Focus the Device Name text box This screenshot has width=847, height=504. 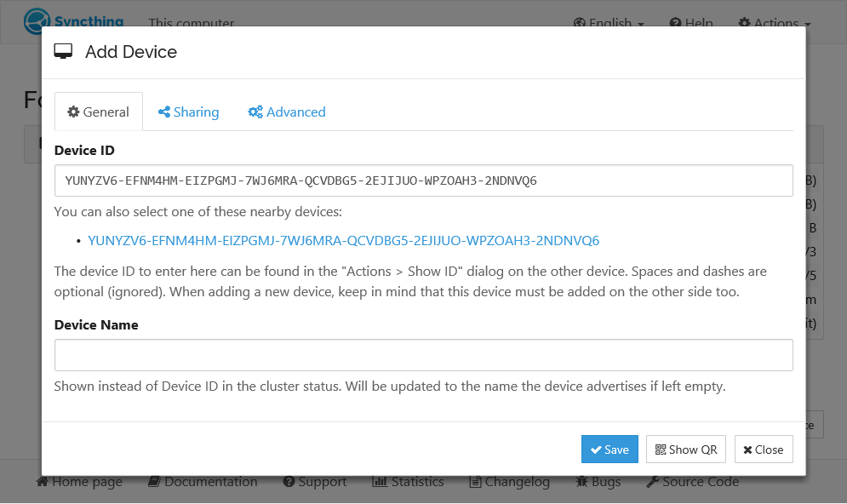pos(423,355)
